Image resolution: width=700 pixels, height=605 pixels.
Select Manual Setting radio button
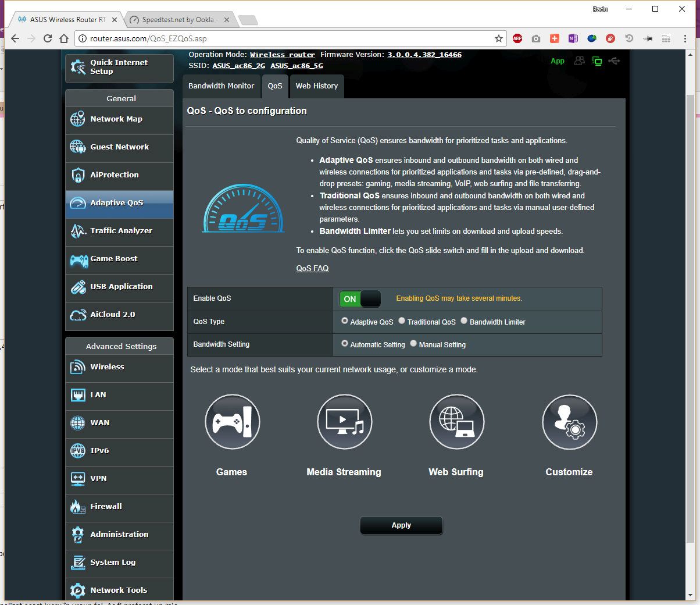(x=413, y=343)
